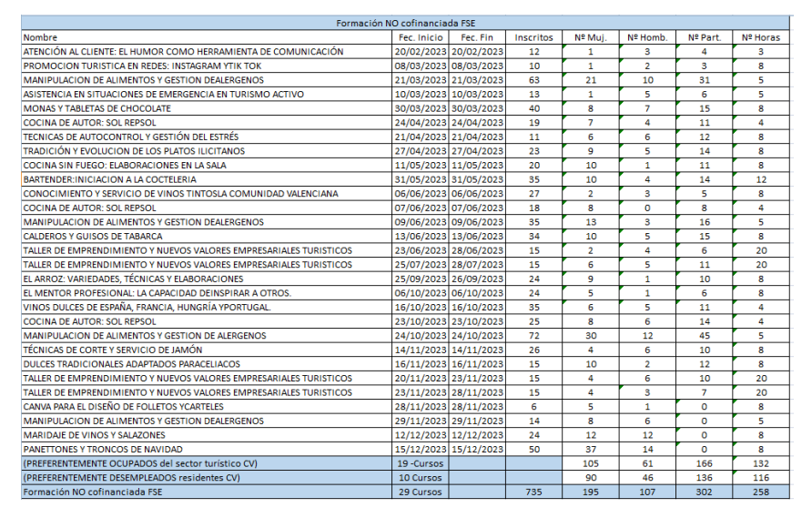
Task: Select the 'Nº Muj.' column header
Action: click(x=590, y=37)
